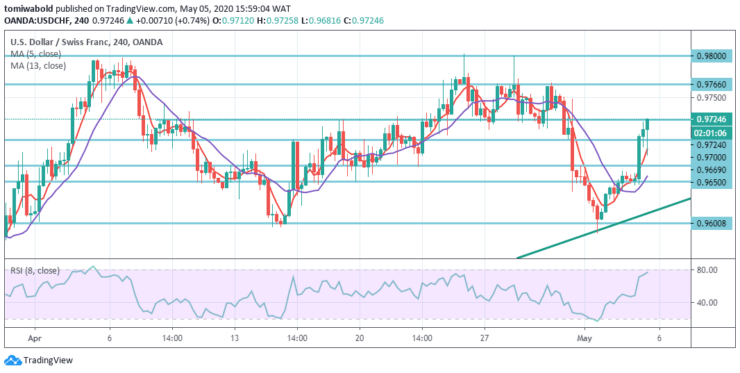This screenshot has height=373, width=740.
Task: Click the 02:01:06 candle countdown timer
Action: point(711,133)
